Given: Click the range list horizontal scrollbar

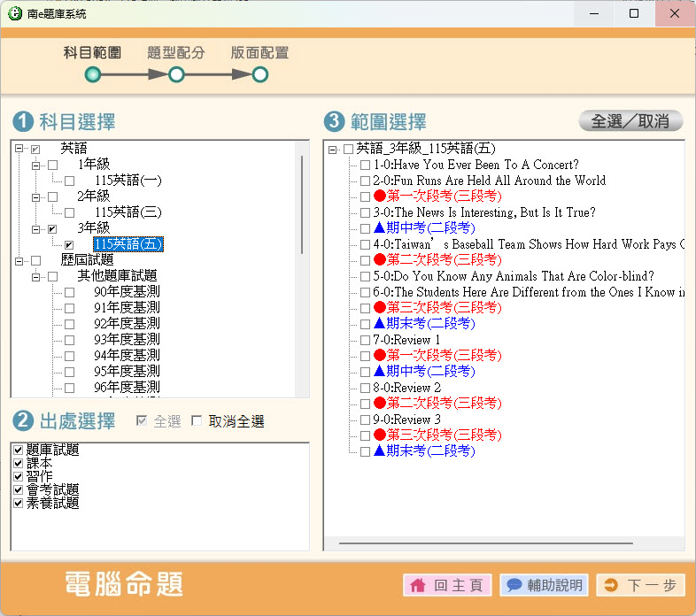Looking at the screenshot, I should 485,543.
